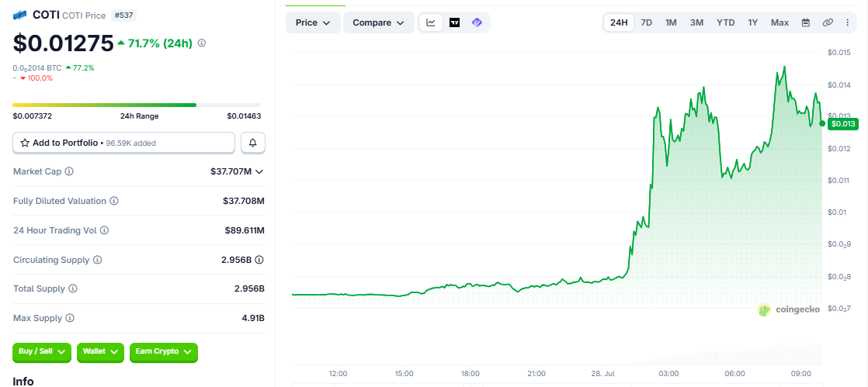Click the green $0.013 current price marker
The height and width of the screenshot is (387, 868).
tap(842, 124)
